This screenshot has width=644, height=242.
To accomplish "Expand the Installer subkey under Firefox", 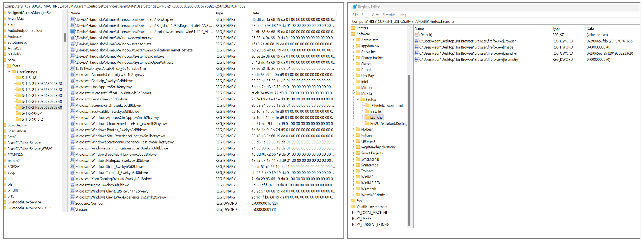I will pyautogui.click(x=362, y=111).
